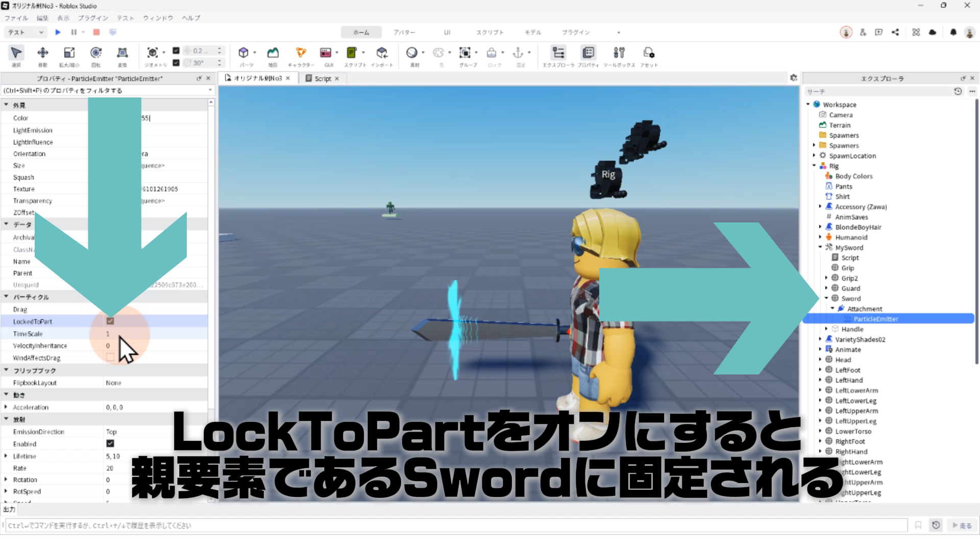
Task: Click the 走る run button in command bar
Action: [962, 525]
